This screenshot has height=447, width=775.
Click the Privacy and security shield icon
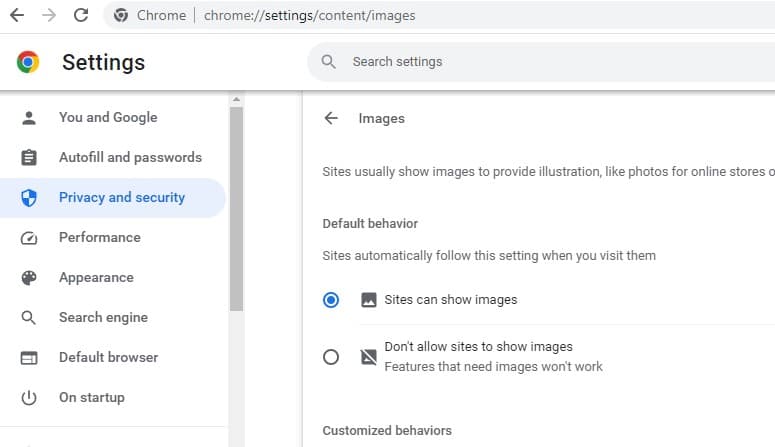(29, 198)
